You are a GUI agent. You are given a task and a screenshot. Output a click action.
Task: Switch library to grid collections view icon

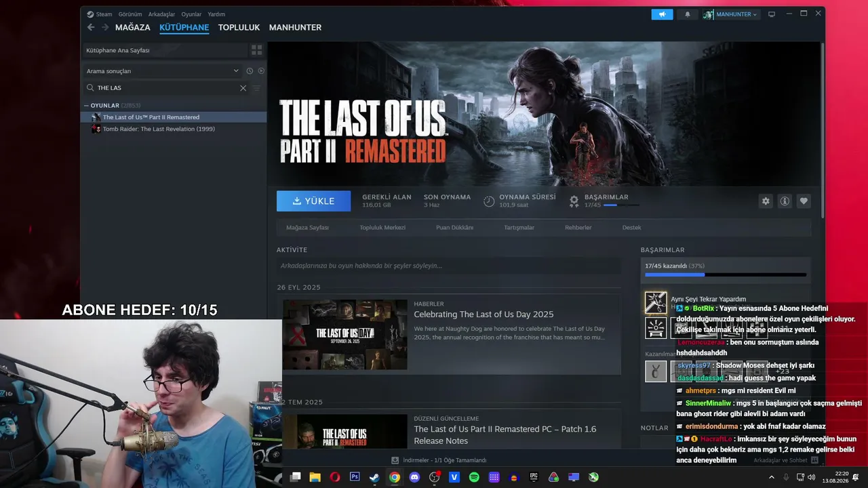pos(256,50)
